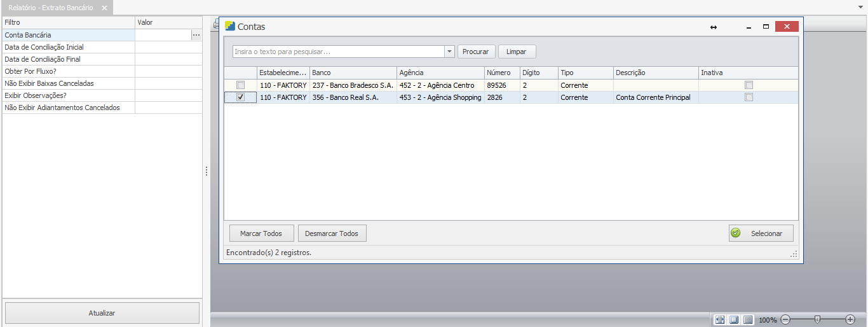Select the single-page view icon in status bar
The width and height of the screenshot is (868, 327).
click(733, 319)
